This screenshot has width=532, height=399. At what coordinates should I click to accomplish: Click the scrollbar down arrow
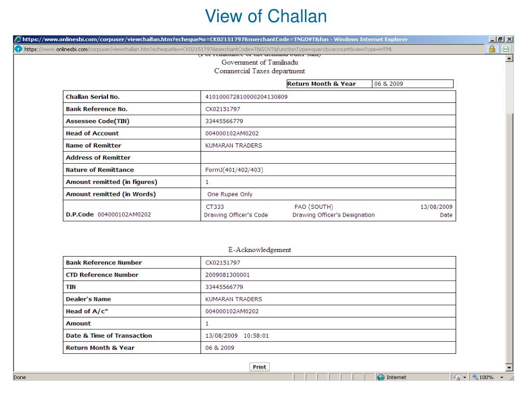click(509, 367)
